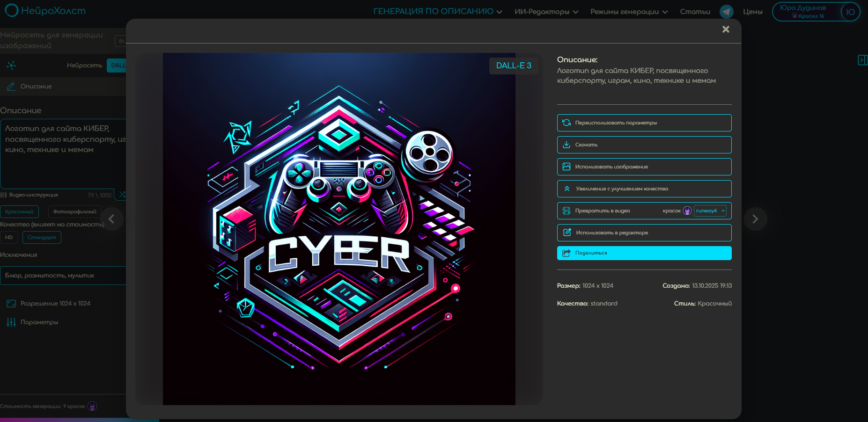Click Использовать в редакторе button
Image resolution: width=868 pixels, height=422 pixels.
644,233
